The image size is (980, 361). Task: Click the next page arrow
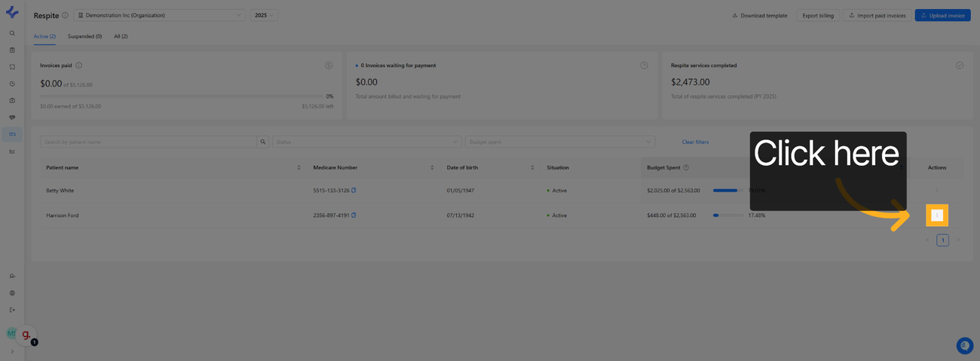point(958,240)
